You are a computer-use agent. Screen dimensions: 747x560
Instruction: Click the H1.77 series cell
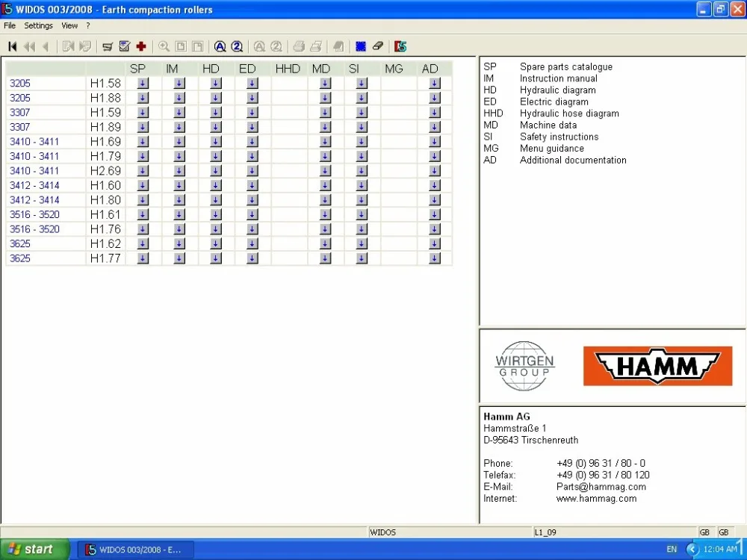106,258
